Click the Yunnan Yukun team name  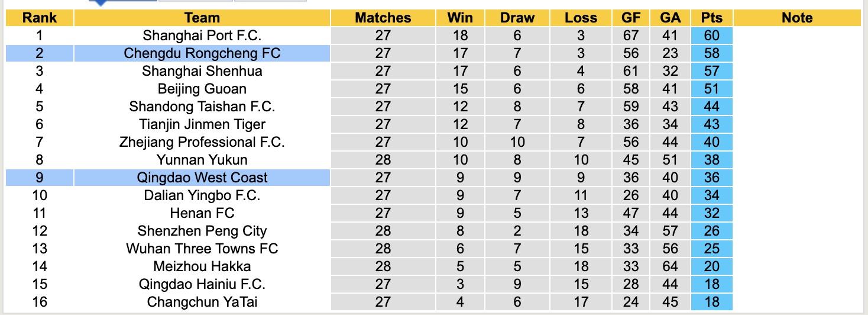(202, 160)
